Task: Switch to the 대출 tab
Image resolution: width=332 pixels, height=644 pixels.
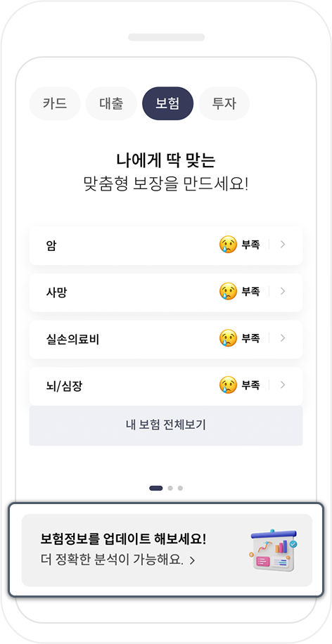Action: pyautogui.click(x=111, y=103)
